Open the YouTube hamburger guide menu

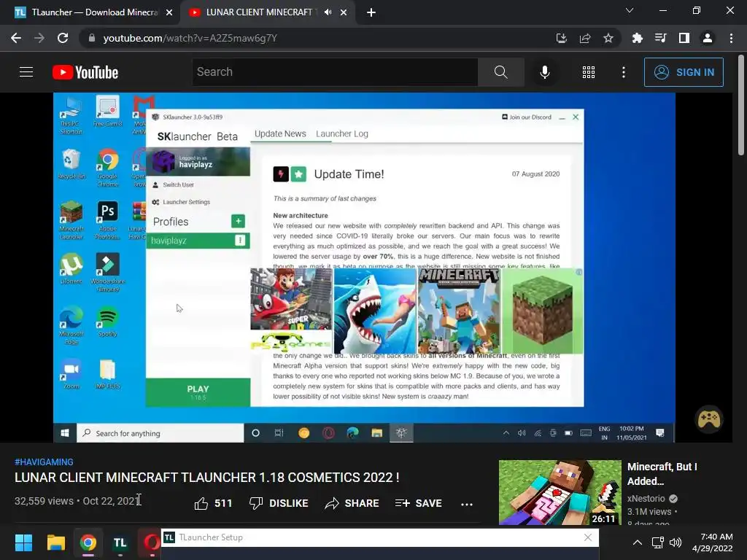[26, 72]
